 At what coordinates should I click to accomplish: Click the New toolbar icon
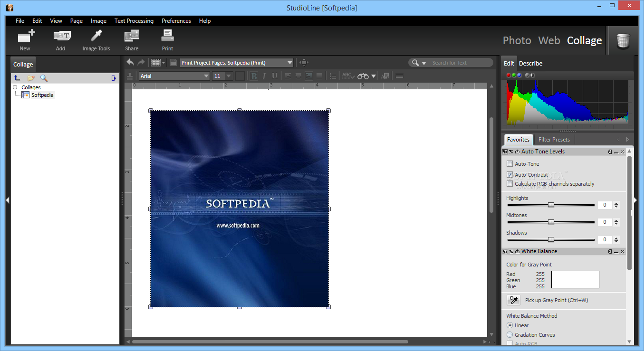tap(26, 36)
